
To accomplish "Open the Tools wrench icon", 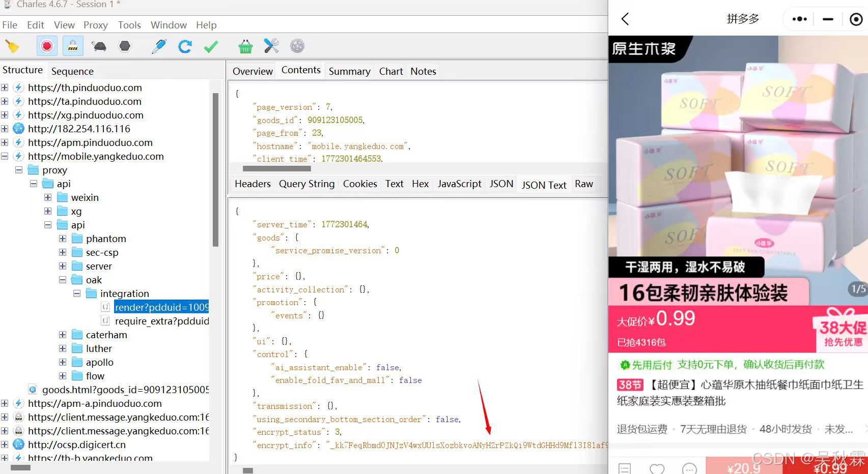I will coord(271,46).
